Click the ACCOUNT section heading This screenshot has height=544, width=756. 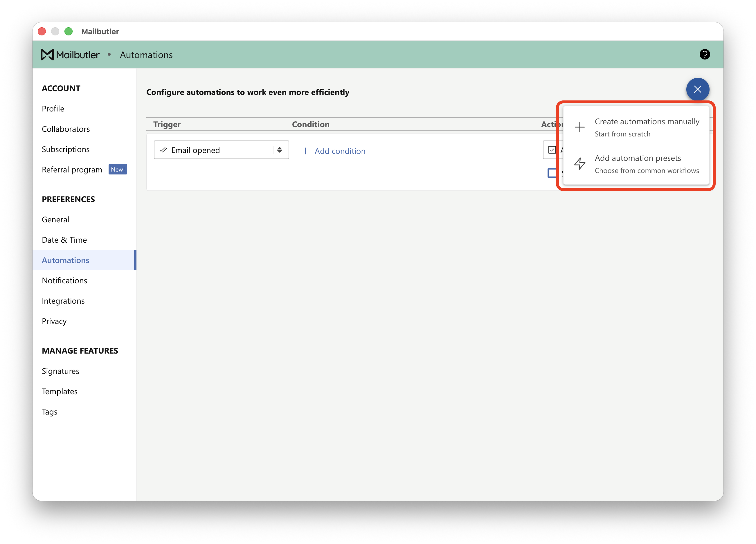click(61, 88)
